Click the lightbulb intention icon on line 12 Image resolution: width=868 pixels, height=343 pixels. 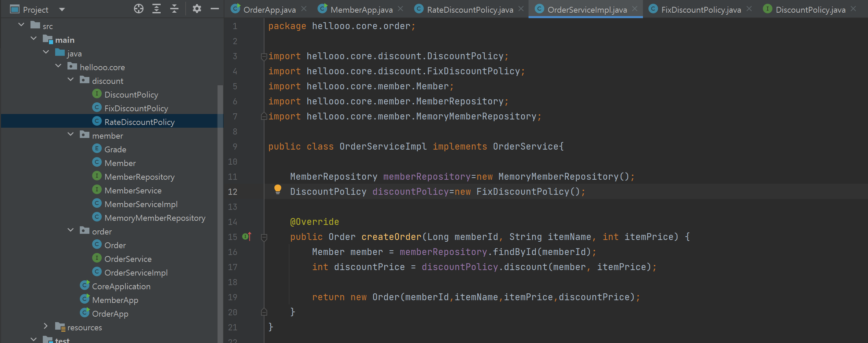click(278, 190)
